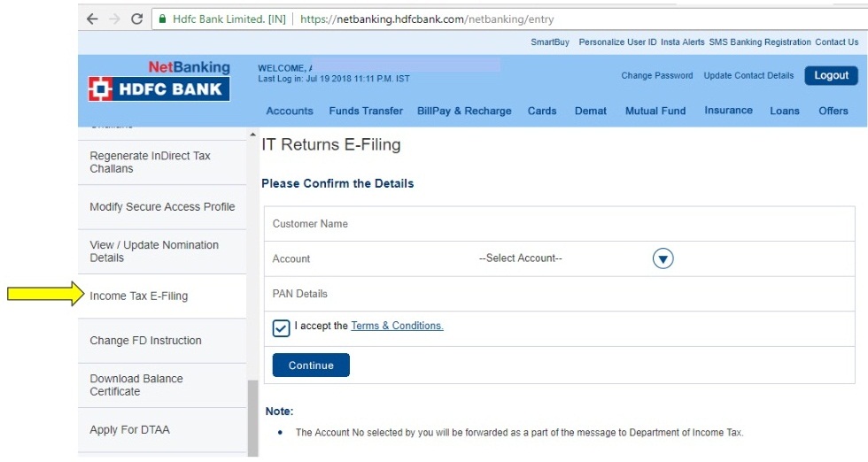Image resolution: width=868 pixels, height=462 pixels.
Task: Click the Last Log in timestamp text
Action: (x=334, y=79)
